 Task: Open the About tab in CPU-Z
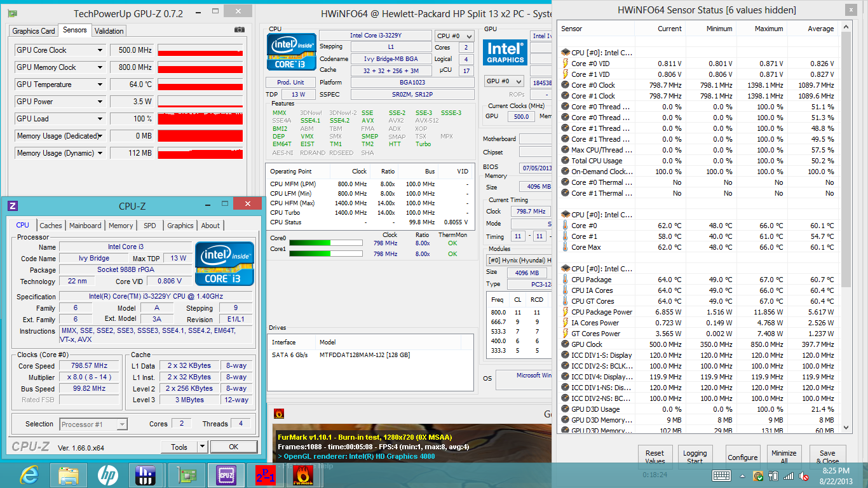pyautogui.click(x=210, y=226)
